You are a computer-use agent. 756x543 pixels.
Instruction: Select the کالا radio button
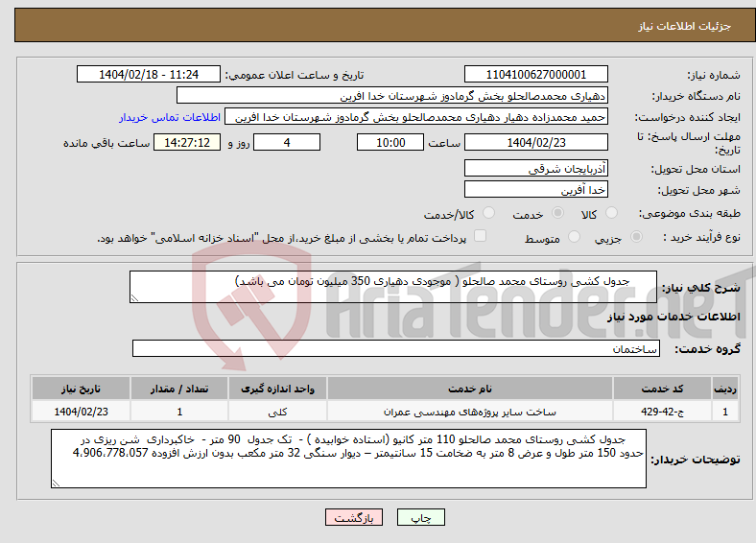coord(611,213)
